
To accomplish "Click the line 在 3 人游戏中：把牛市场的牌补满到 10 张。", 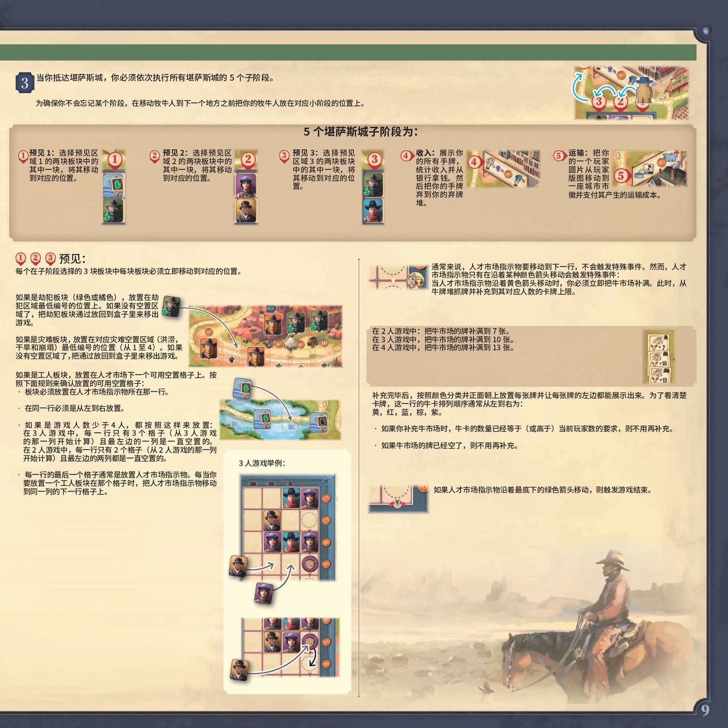I will (443, 339).
